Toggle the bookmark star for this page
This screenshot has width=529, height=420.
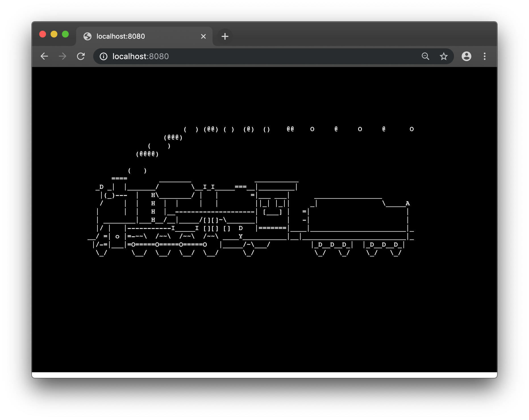tap(444, 56)
